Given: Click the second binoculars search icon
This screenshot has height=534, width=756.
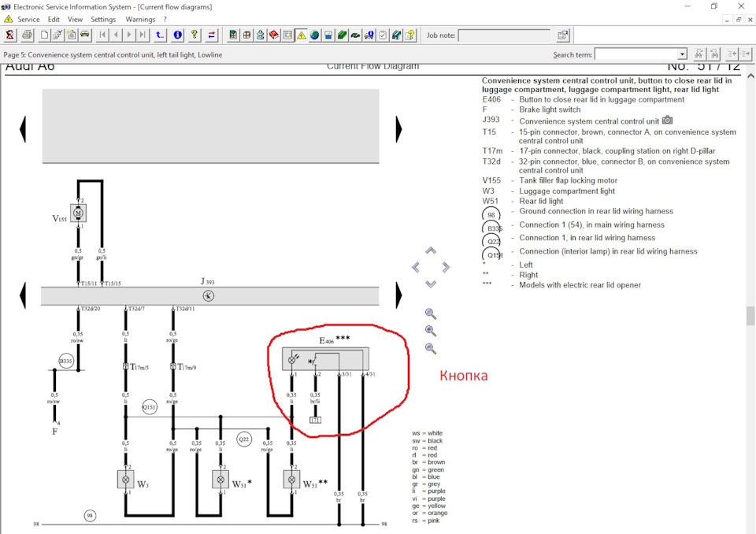Looking at the screenshot, I should 714,54.
